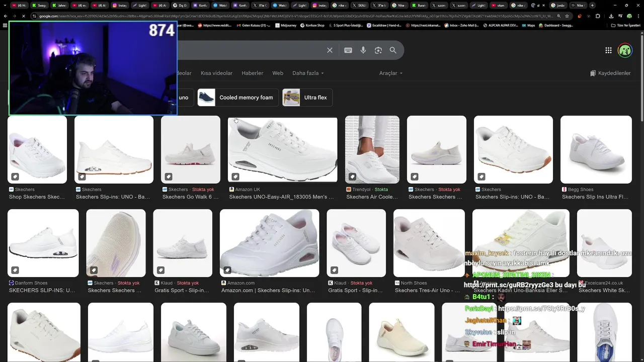Open the Danform Shoes SKECHERS SLIP-INS image
This screenshot has height=362, width=644.
[x=43, y=243]
